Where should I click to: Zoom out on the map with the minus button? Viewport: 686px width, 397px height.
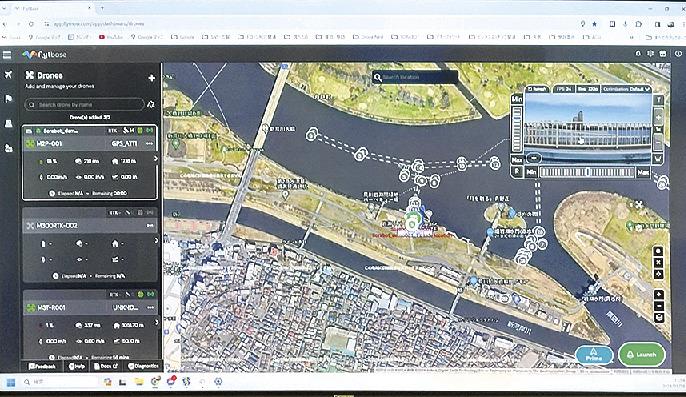coord(659,306)
